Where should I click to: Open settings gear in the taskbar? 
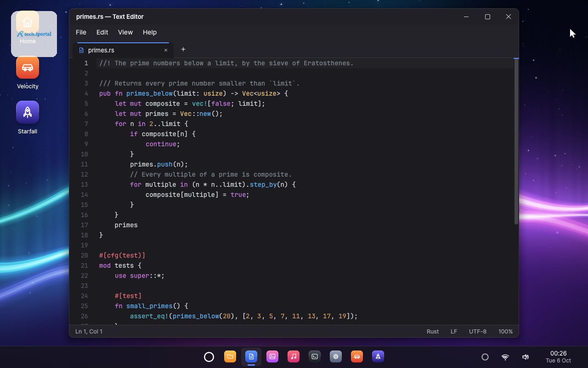point(336,356)
